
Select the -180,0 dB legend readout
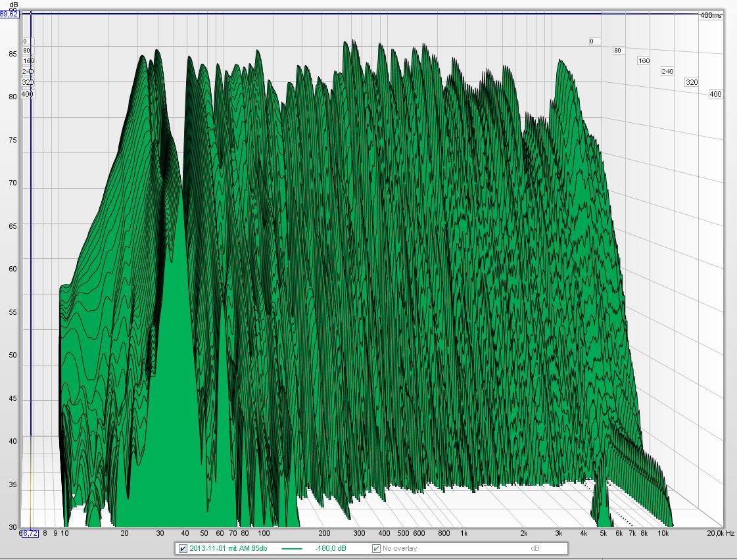tap(331, 548)
